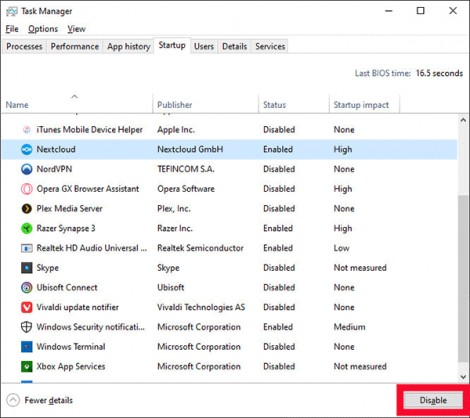The width and height of the screenshot is (470, 418).
Task: Select the Plex, Inc. publisher cell
Action: [174, 209]
